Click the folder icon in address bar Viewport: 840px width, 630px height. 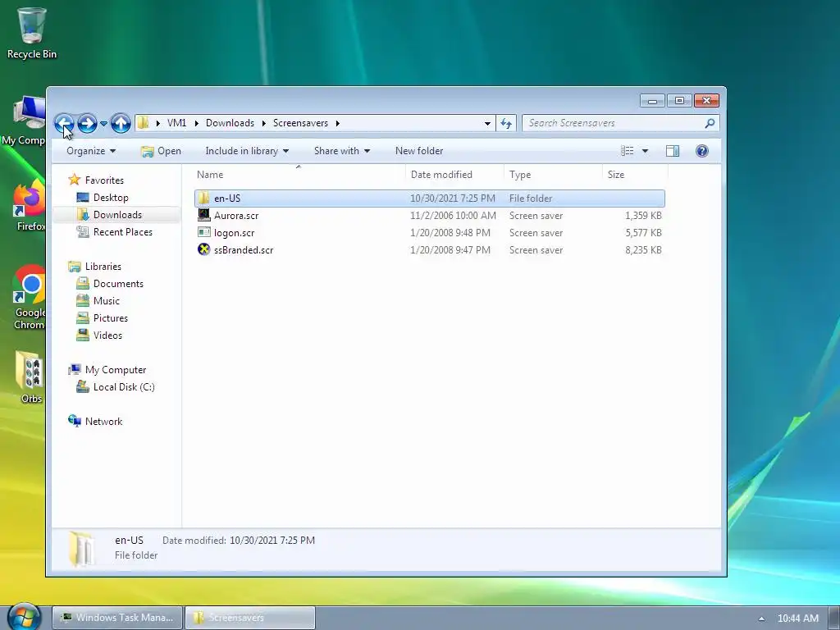click(143, 123)
